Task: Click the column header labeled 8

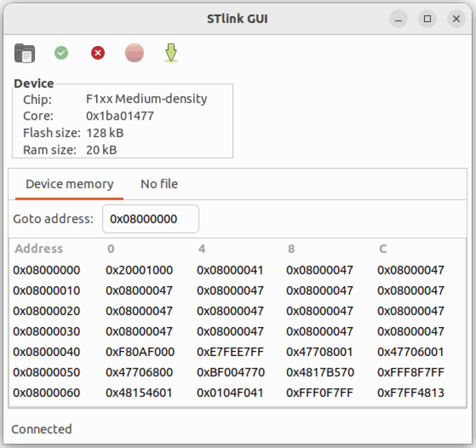Action: 291,249
